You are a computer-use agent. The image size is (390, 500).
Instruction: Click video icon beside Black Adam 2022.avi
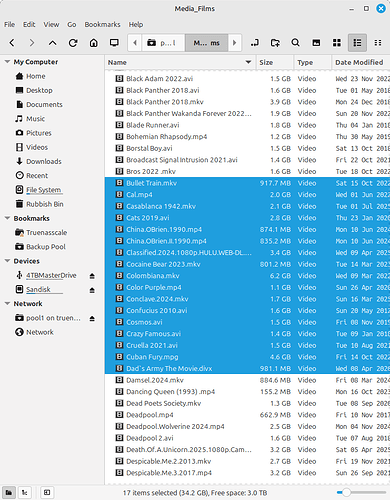119,78
